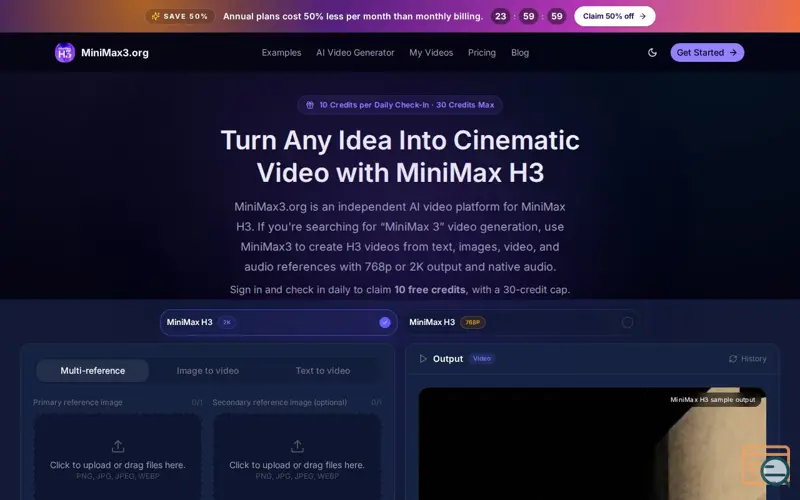Switch to Image to video tab

[x=208, y=371]
